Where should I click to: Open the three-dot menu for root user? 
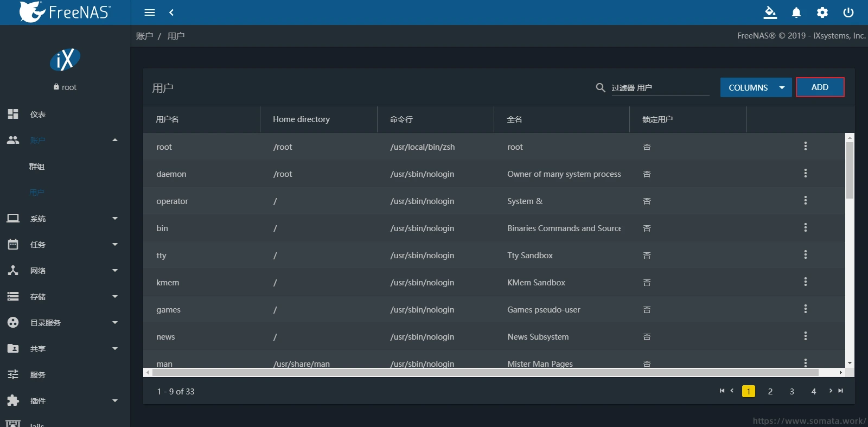coord(805,146)
